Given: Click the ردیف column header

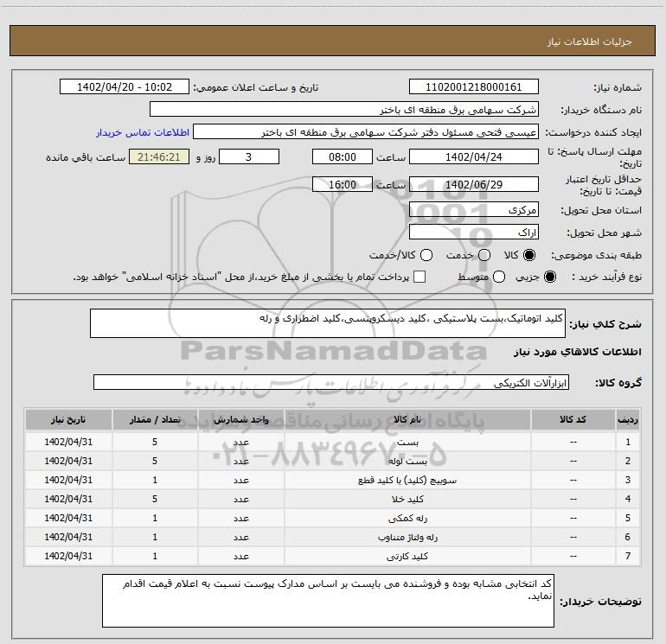Looking at the screenshot, I should tap(628, 420).
